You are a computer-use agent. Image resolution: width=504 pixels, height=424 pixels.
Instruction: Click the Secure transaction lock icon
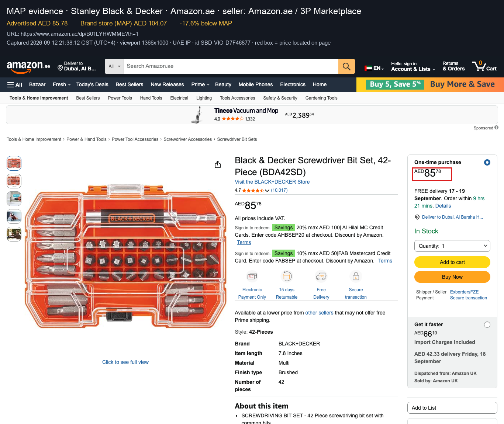tap(356, 276)
